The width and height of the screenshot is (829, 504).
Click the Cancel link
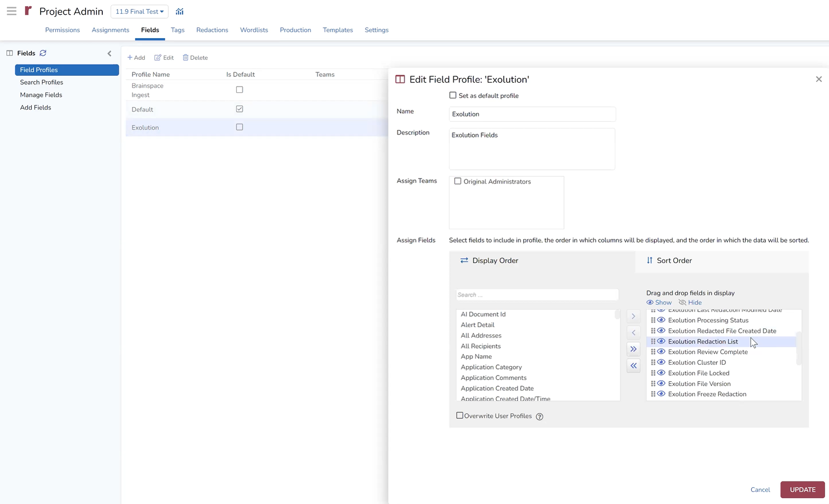pyautogui.click(x=760, y=490)
